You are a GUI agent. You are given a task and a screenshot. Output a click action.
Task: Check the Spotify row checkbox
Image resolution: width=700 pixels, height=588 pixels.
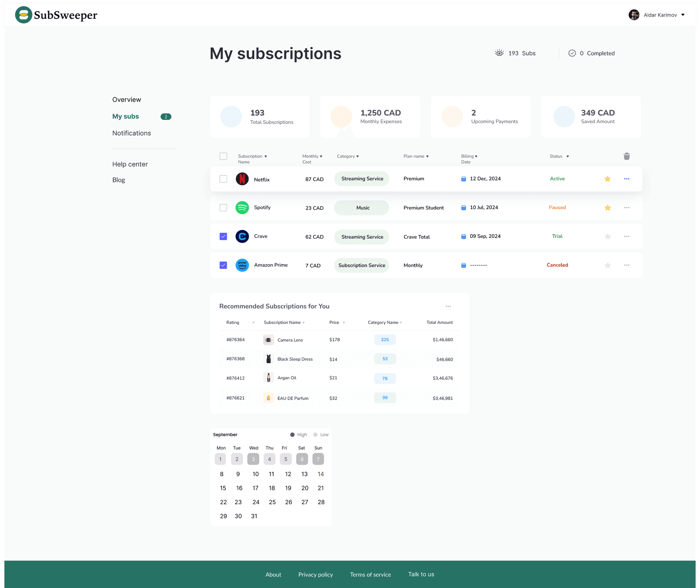(x=223, y=208)
